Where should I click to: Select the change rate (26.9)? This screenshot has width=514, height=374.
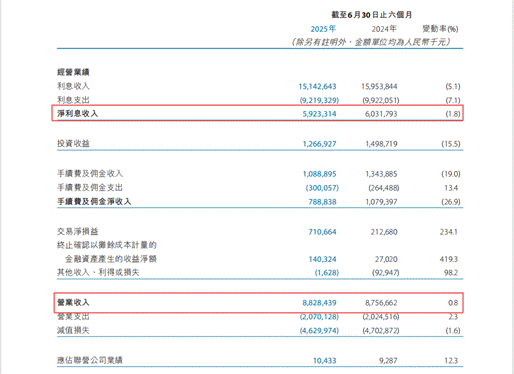451,202
